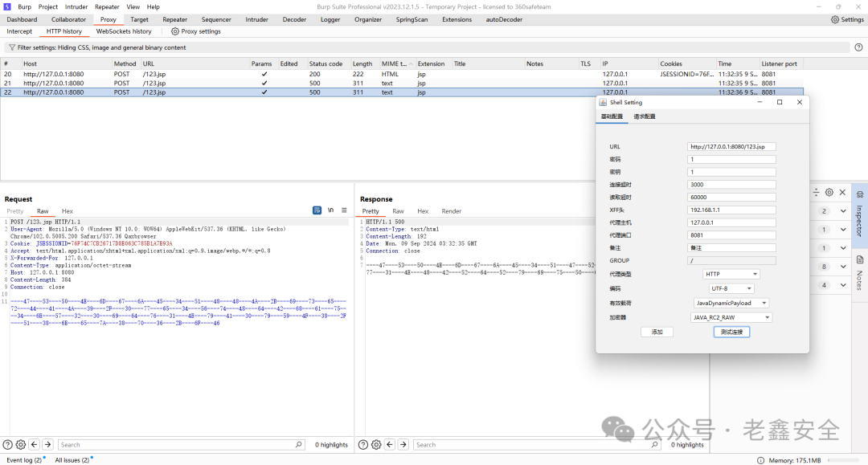Open the 代理类型 HTTP dropdown
Image resolution: width=868 pixels, height=465 pixels.
(731, 274)
